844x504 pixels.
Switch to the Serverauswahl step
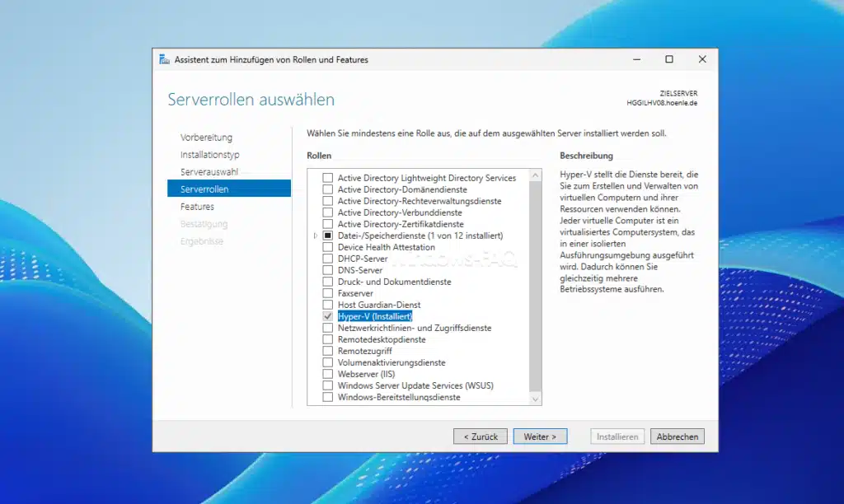[209, 171]
